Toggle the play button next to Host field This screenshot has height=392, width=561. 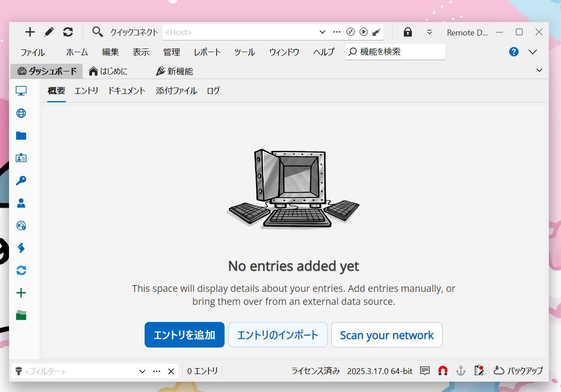click(x=363, y=31)
